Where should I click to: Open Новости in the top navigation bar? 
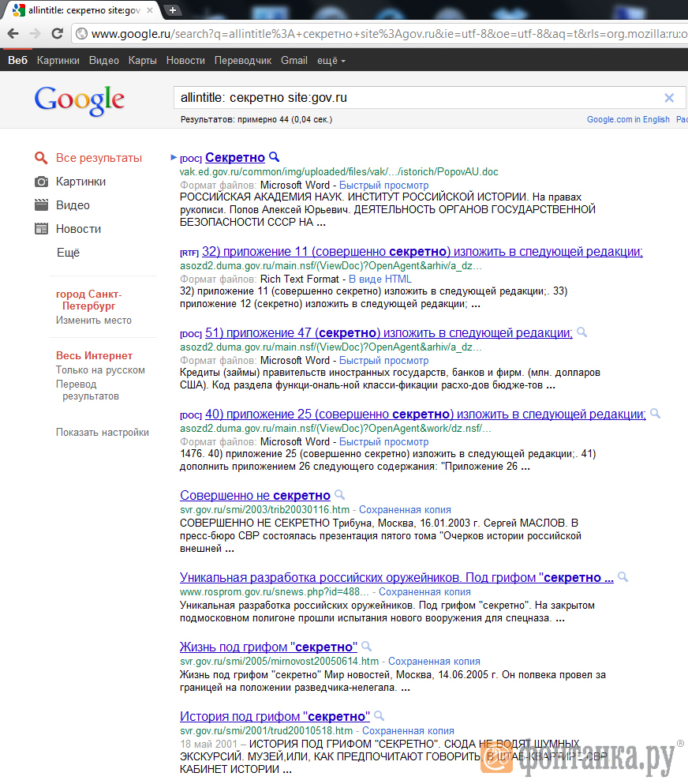(x=185, y=61)
